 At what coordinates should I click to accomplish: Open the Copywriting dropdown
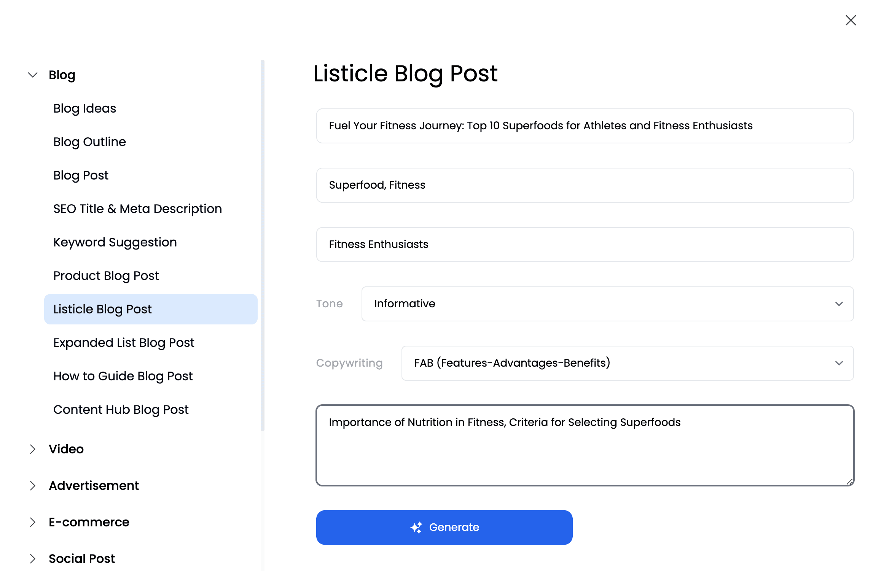[628, 363]
